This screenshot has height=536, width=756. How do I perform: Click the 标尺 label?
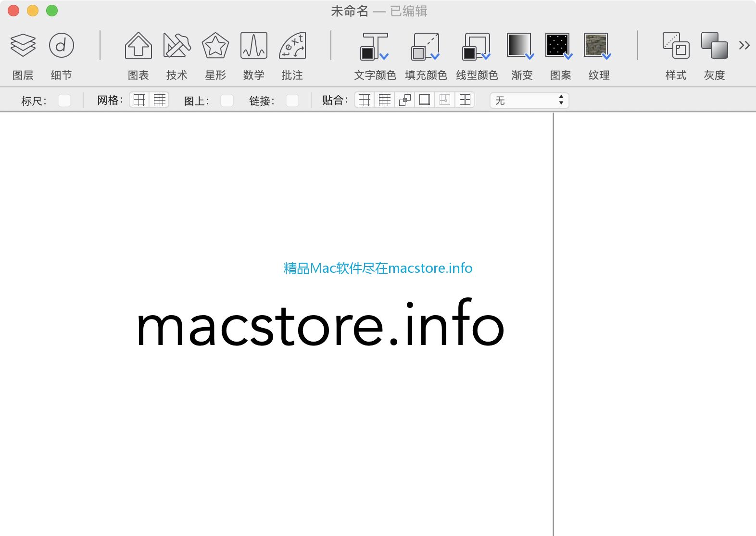point(34,101)
